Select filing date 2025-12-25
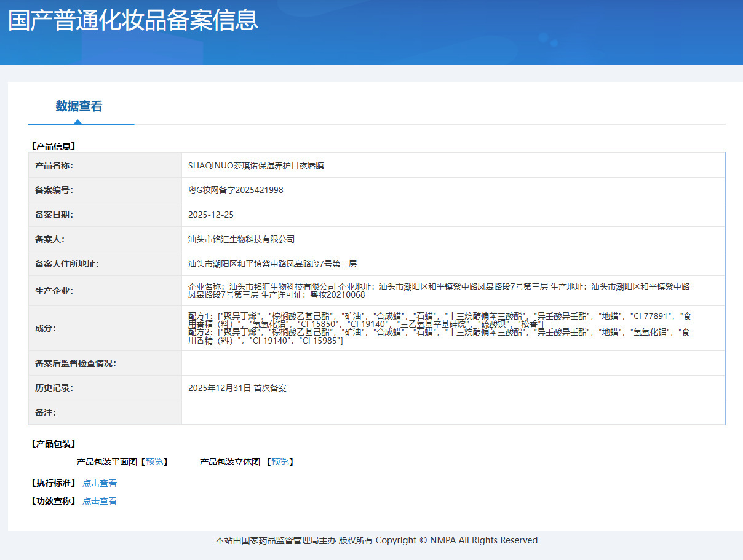This screenshot has width=743, height=560. [x=211, y=215]
